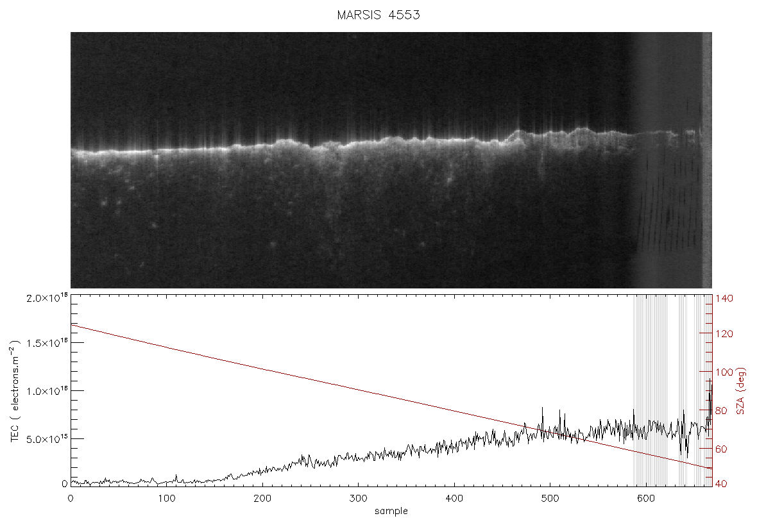Click the MARSIS 4553 plot title
757x532 pixels.
(378, 15)
